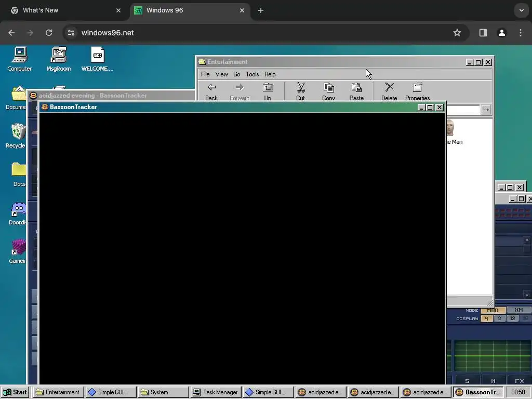The height and width of the screenshot is (399, 532).
Task: Open the Start menu
Action: pyautogui.click(x=15, y=392)
